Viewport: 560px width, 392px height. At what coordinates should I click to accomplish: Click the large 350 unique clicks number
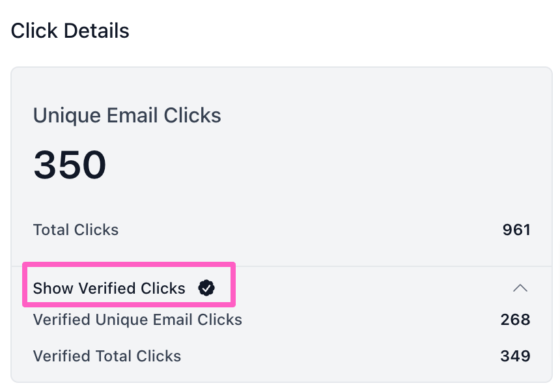[70, 164]
